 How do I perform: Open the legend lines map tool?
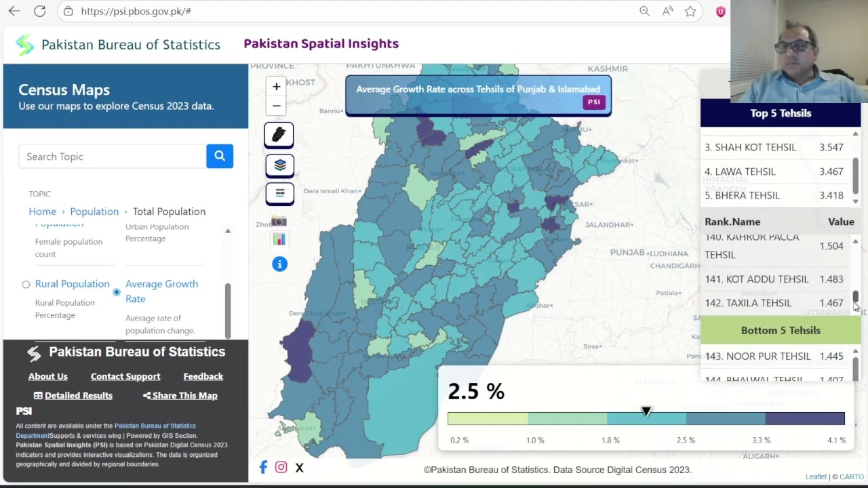tap(279, 193)
